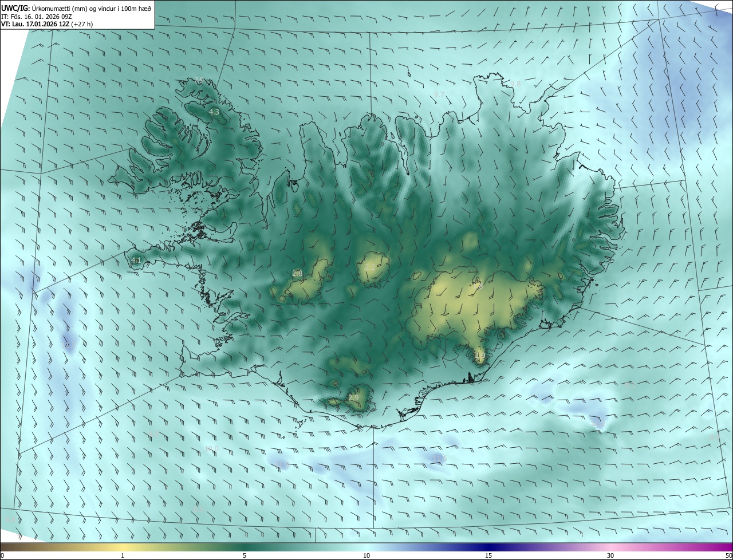
Task: Click the 10 tick on the color scale
Action: pyautogui.click(x=366, y=555)
